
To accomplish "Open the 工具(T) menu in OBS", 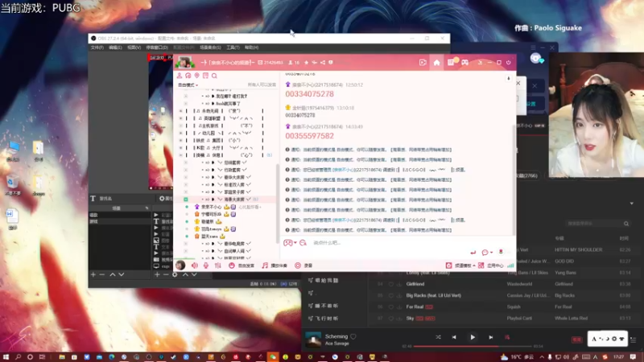I will 233,47.
